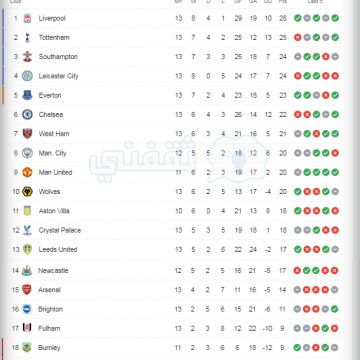Click the Burnley club crest
This screenshot has height=360, width=360.
coord(27,347)
